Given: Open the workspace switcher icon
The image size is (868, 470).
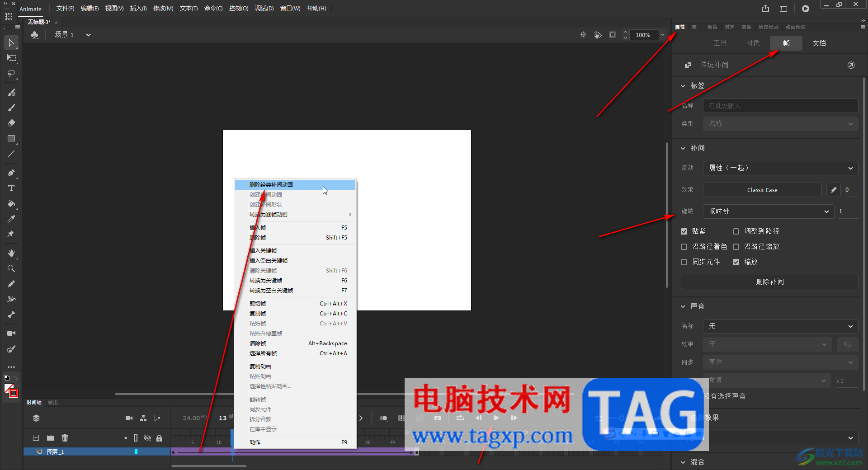Looking at the screenshot, I should coord(783,9).
